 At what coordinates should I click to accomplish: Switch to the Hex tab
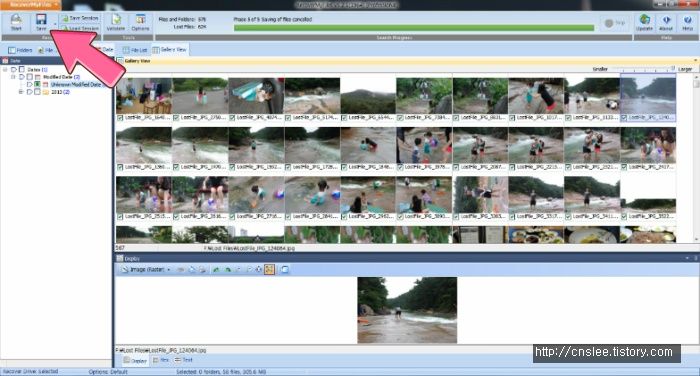pos(161,360)
